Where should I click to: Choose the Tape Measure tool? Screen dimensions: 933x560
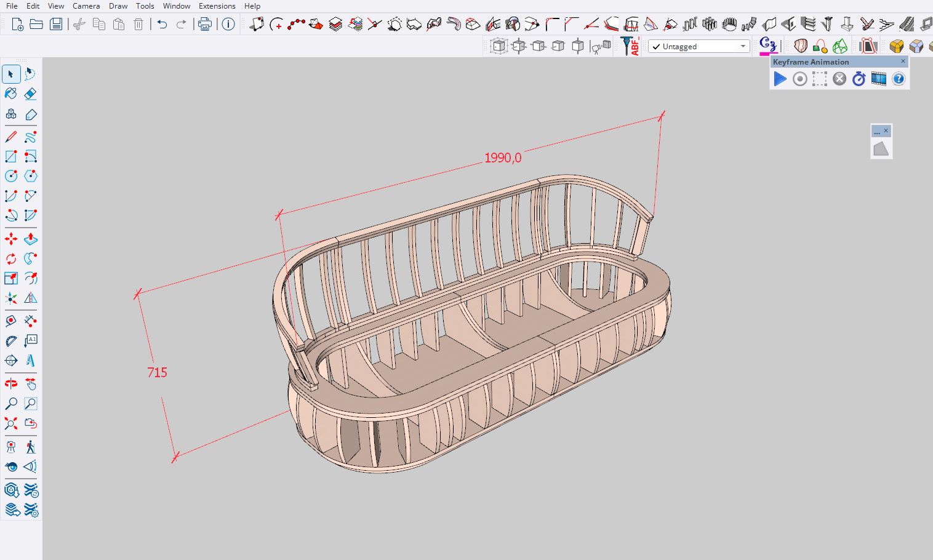pos(11,321)
